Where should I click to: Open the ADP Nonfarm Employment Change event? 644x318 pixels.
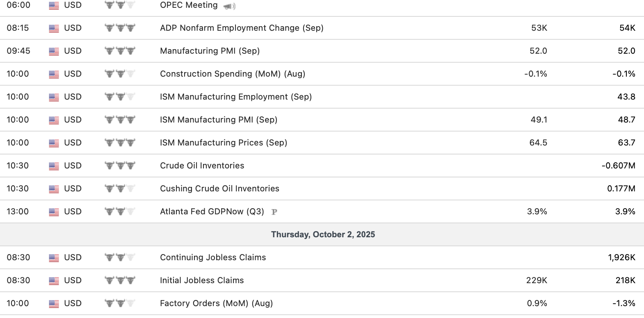(242, 28)
